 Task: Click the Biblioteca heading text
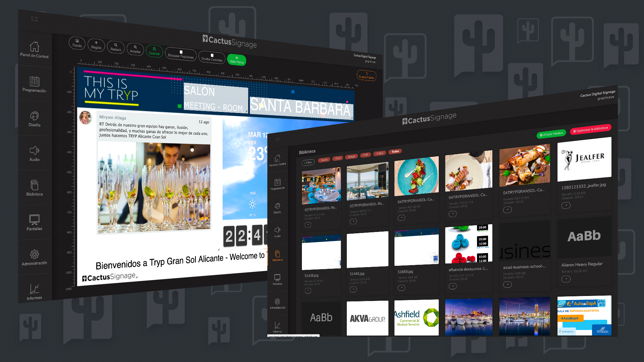click(307, 152)
